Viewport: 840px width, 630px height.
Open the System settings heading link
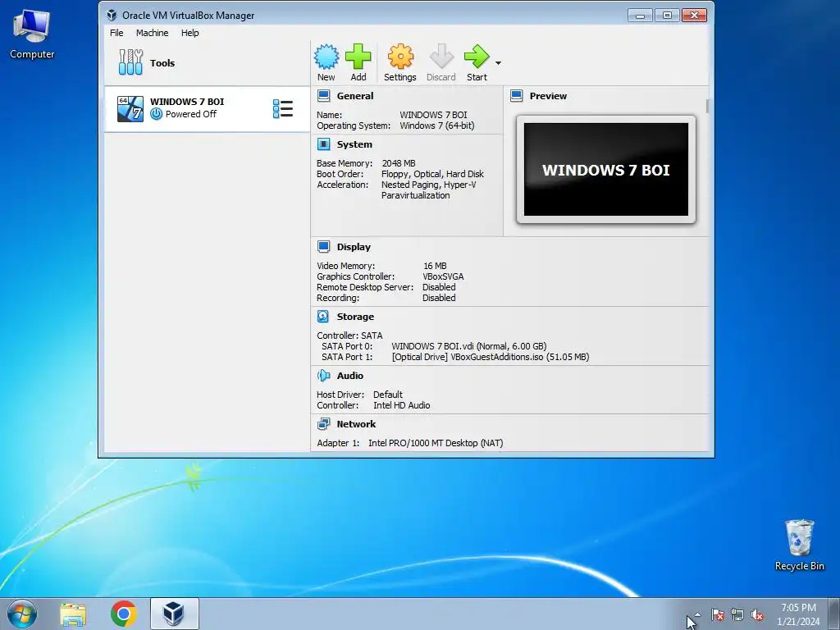coord(354,144)
